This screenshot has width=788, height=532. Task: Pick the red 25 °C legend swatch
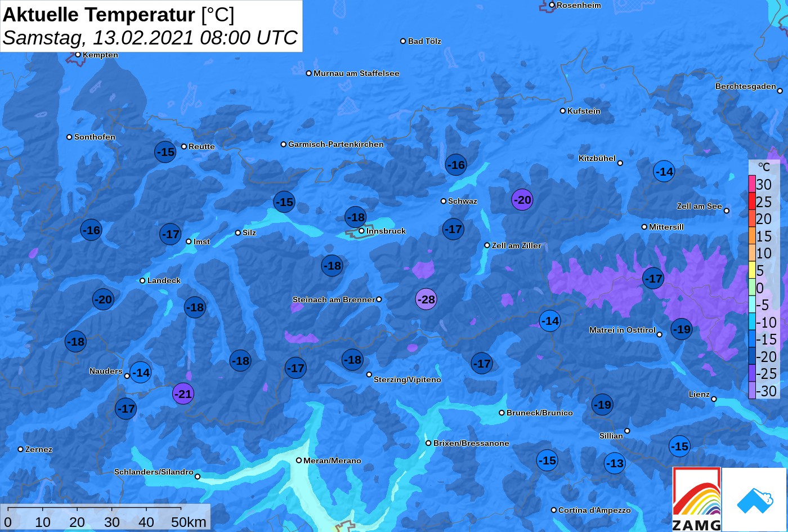pos(752,202)
